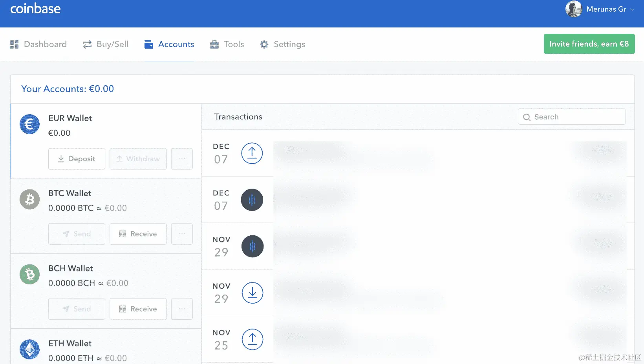Click the Send paper-plane icon in BCH Wallet

(x=66, y=309)
